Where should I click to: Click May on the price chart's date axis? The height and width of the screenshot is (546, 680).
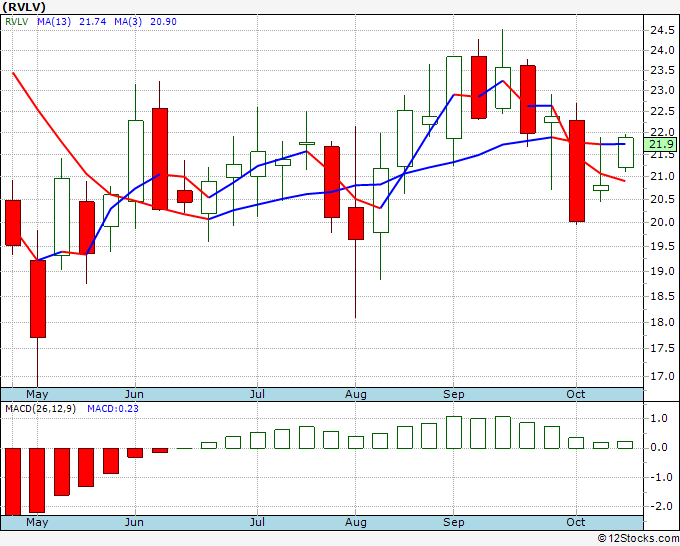[37, 394]
